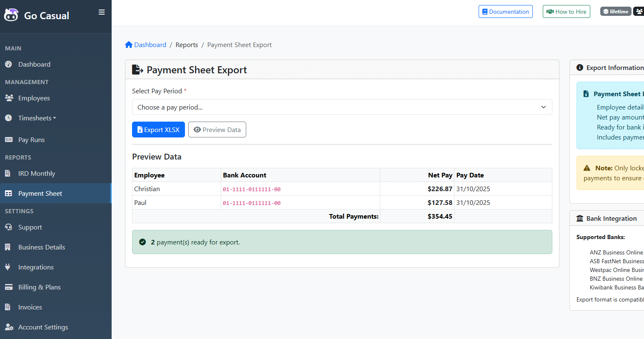The width and height of the screenshot is (644, 339).
Task: Click the Integrations plug icon
Action: point(8,267)
